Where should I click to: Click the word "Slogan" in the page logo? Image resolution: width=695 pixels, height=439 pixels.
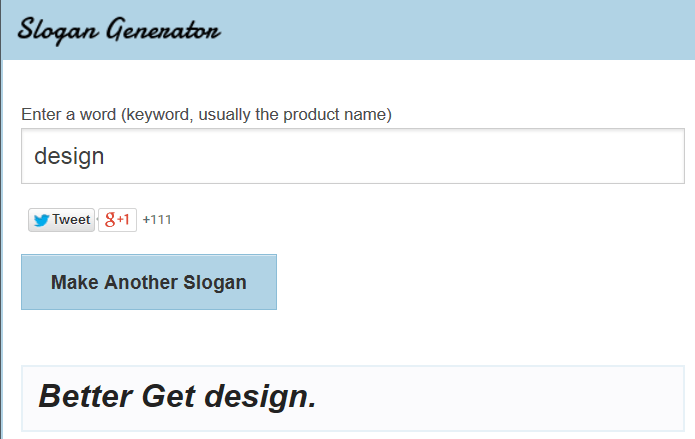[x=54, y=29]
